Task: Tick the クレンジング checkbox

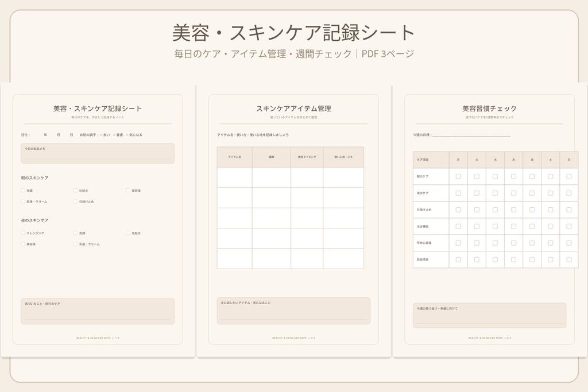Action: pos(23,232)
